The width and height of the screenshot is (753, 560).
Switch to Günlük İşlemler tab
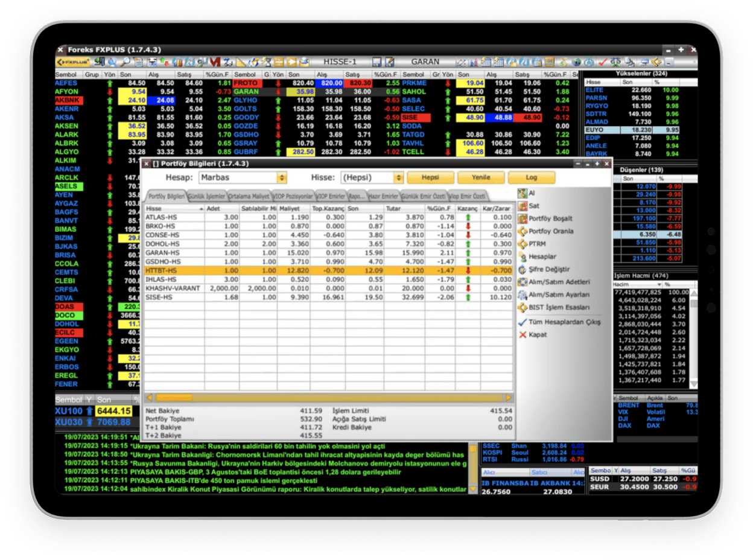click(x=206, y=197)
